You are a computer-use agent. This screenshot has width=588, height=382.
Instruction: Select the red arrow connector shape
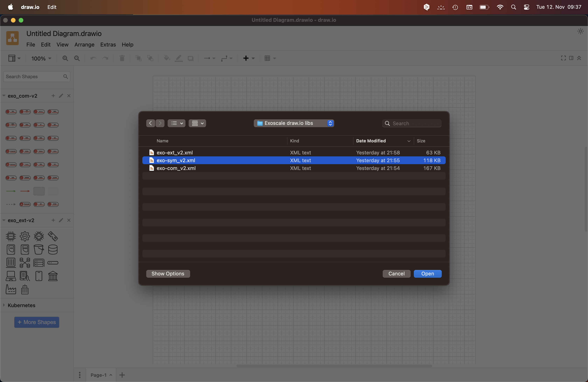tap(25, 191)
